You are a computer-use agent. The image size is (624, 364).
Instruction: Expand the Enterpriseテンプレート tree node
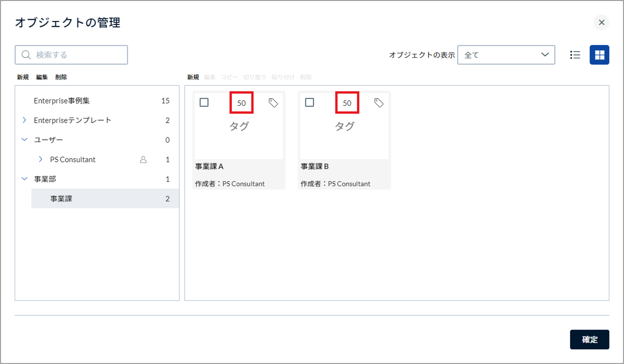pos(25,120)
